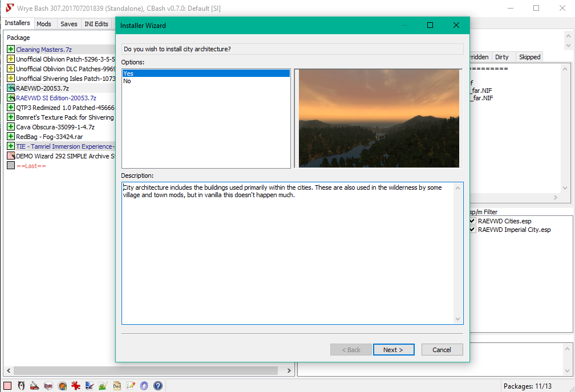The width and height of the screenshot is (575, 392).
Task: Click the Back button in wizard
Action: (351, 349)
